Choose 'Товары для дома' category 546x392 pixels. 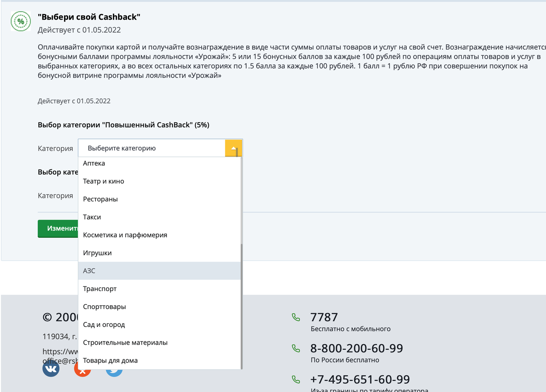point(159,360)
